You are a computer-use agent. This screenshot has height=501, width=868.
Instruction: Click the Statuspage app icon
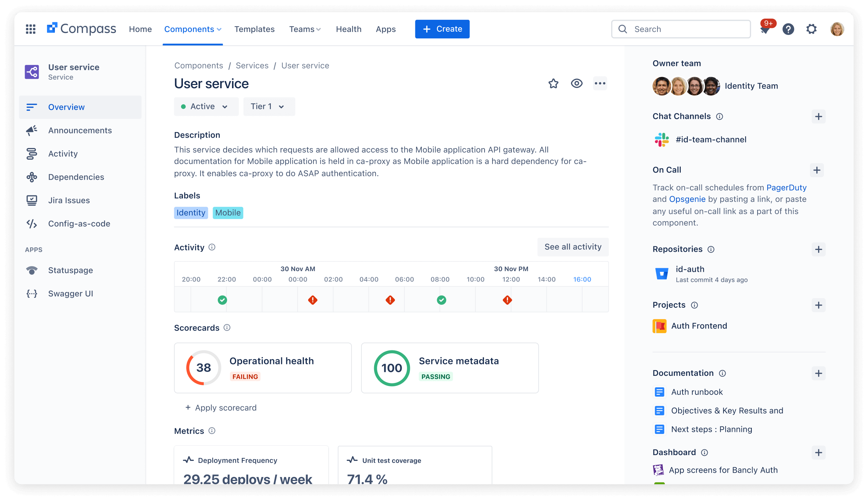(x=32, y=270)
